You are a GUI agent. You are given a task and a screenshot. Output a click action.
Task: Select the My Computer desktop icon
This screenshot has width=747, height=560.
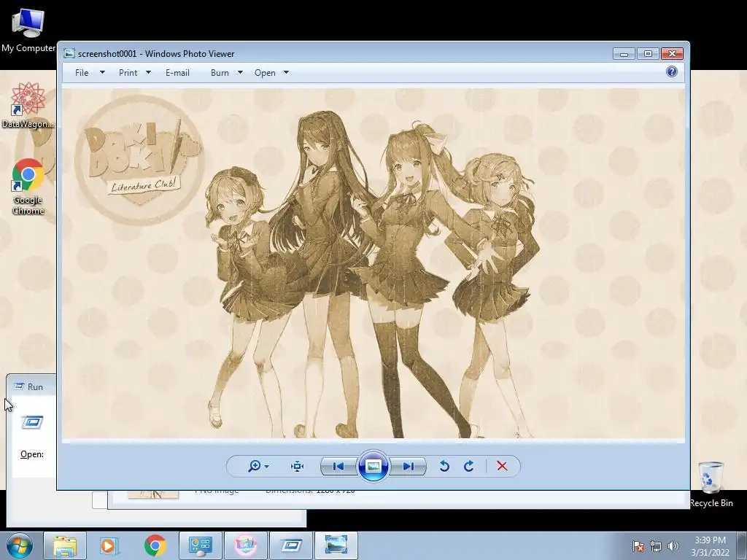[28, 31]
